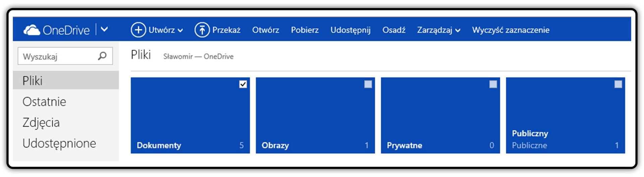
Task: Click the Pobierz button
Action: (x=305, y=30)
